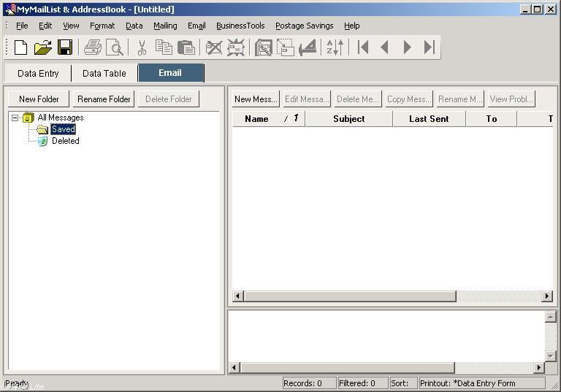
Task: Open the BusinessTools menu
Action: pyautogui.click(x=240, y=26)
